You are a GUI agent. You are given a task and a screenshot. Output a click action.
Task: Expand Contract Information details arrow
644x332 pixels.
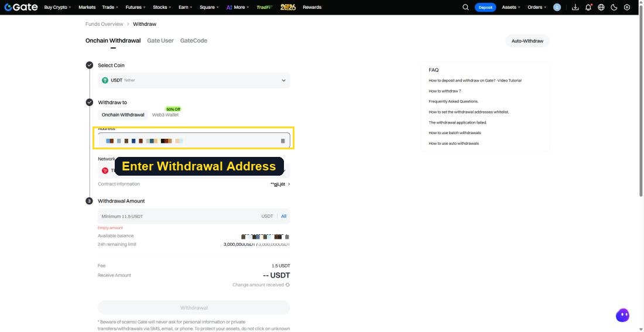tap(289, 184)
